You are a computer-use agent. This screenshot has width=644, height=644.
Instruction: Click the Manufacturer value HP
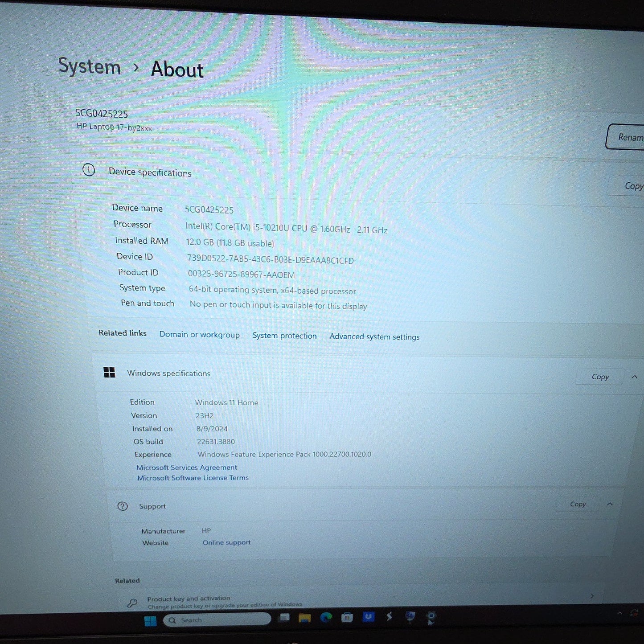206,530
